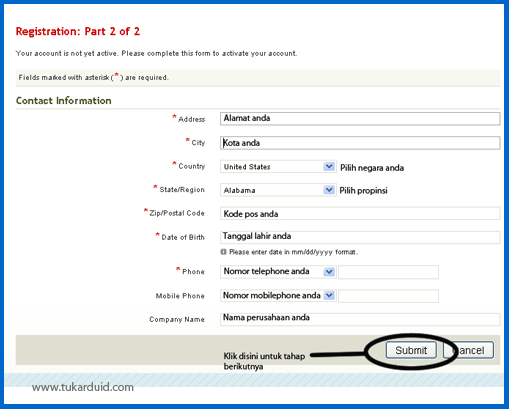
Task: Click the info icon beside date format hint
Action: [x=223, y=252]
